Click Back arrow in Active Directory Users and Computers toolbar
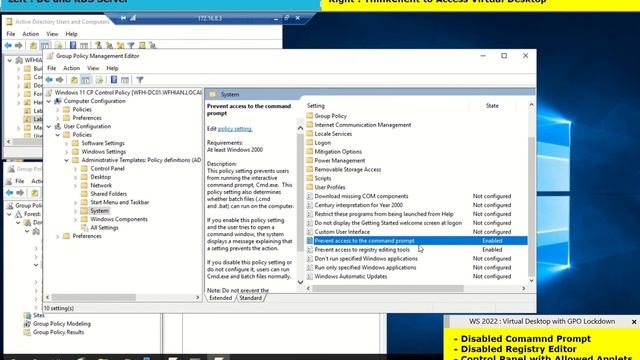This screenshot has width=640, height=360. click(8, 45)
